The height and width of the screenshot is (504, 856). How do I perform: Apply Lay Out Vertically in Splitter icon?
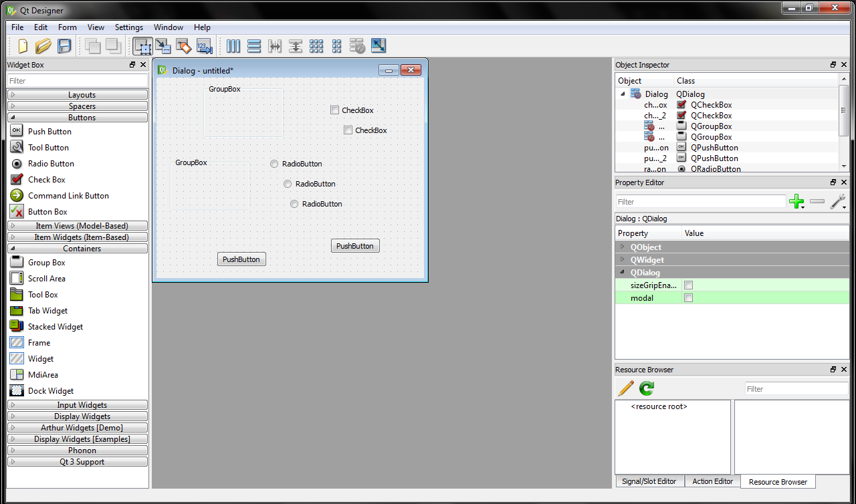(296, 46)
